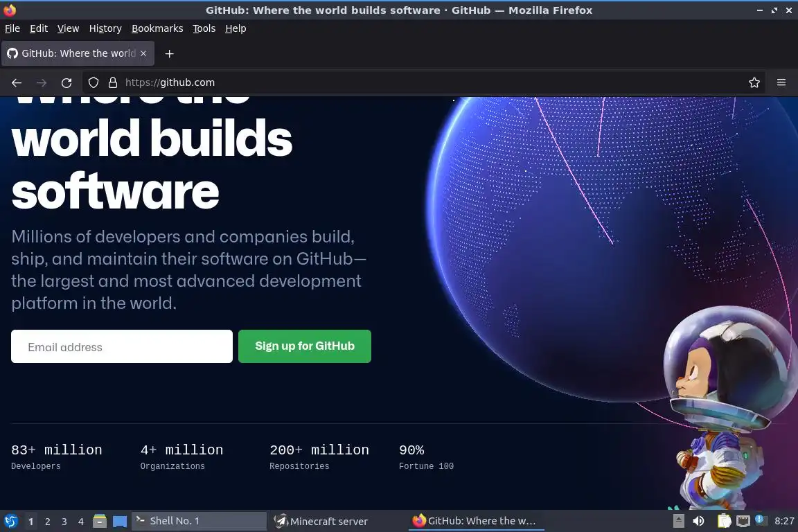Screen dimensions: 798x532
Task: Open the File menu
Action: 12,28
